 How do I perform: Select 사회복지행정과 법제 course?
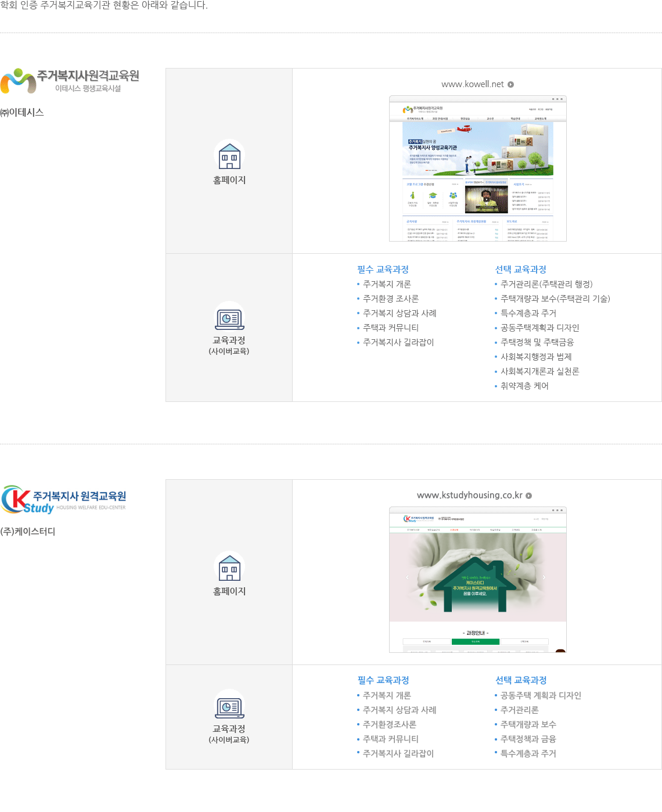[x=536, y=357]
